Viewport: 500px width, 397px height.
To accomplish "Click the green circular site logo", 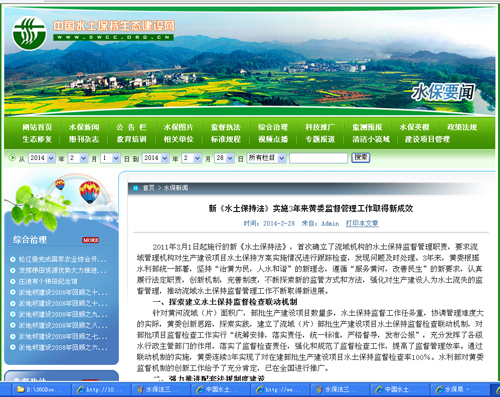I will point(29,33).
